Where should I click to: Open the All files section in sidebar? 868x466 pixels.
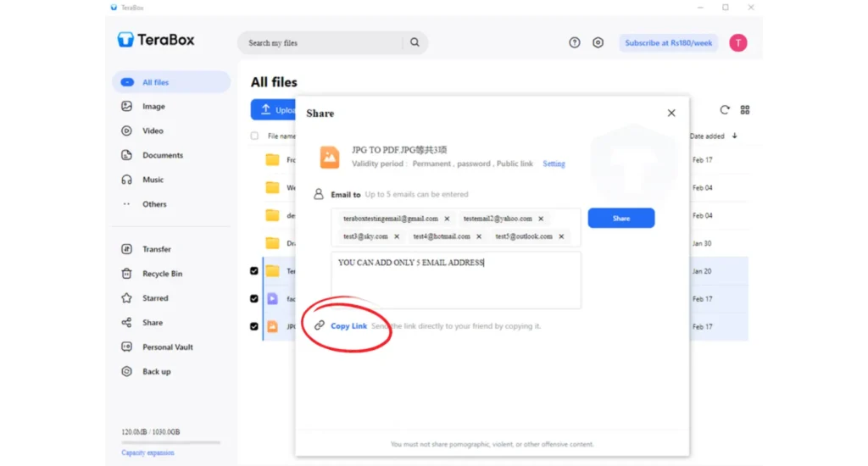[171, 82]
